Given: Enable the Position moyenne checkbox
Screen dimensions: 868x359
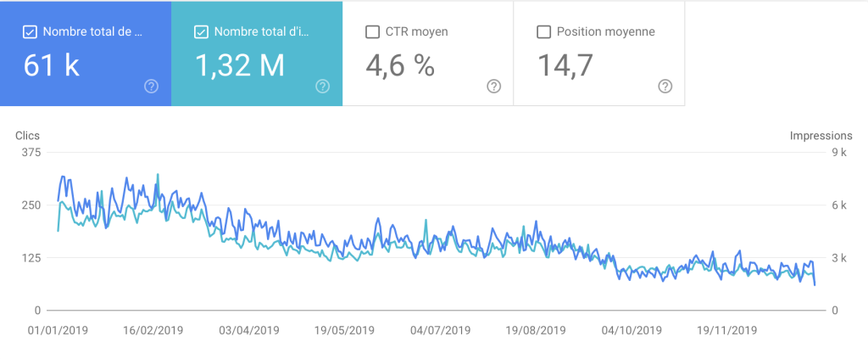Looking at the screenshot, I should (544, 32).
